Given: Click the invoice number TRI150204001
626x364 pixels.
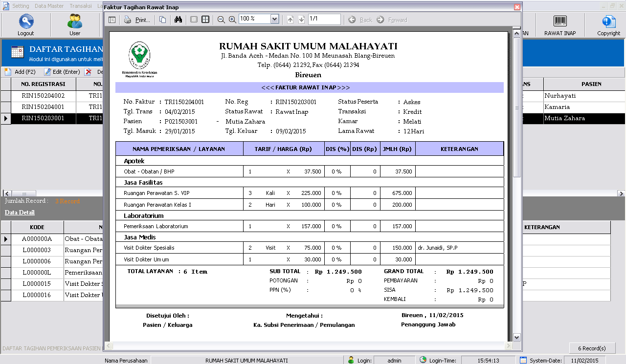Looking at the screenshot, I should pyautogui.click(x=184, y=102).
